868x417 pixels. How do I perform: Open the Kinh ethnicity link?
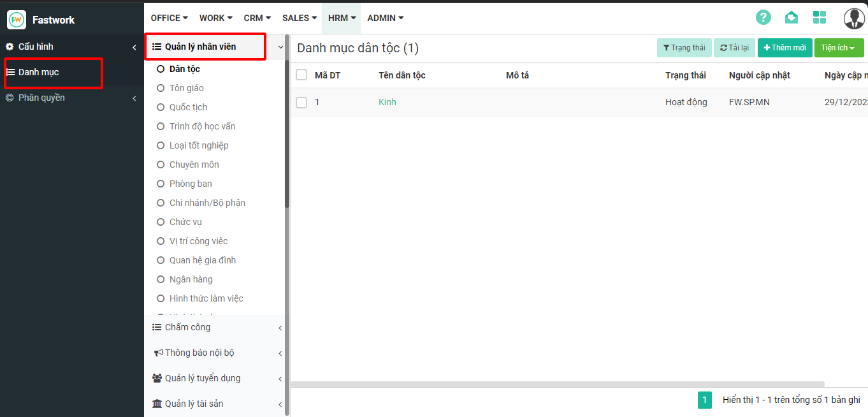(387, 102)
